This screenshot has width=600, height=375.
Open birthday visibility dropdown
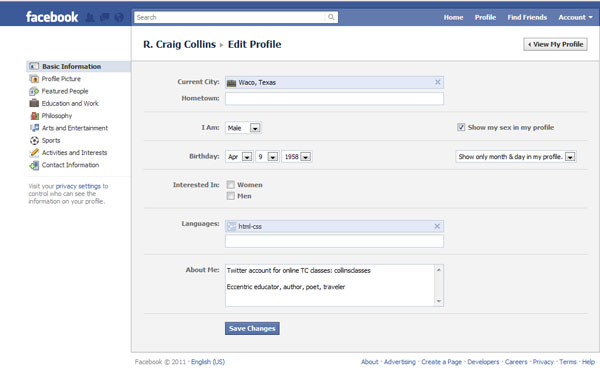[x=516, y=157]
